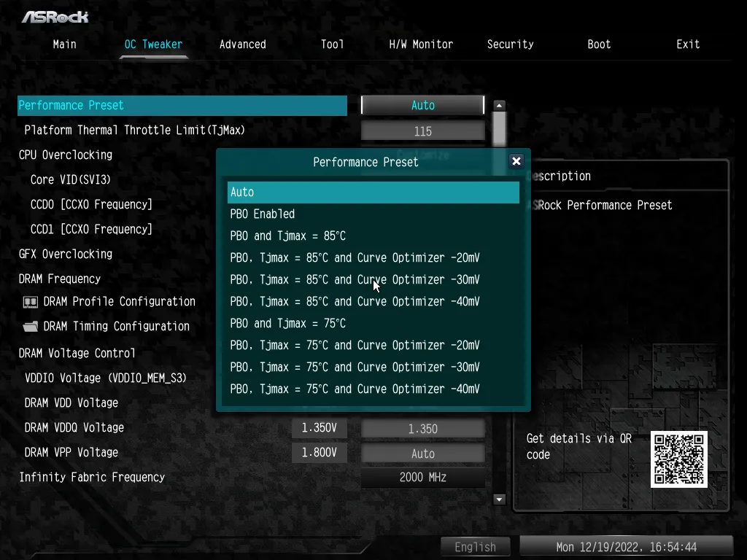
Task: Open DRAM Profile Configuration memory icon
Action: tap(31, 302)
